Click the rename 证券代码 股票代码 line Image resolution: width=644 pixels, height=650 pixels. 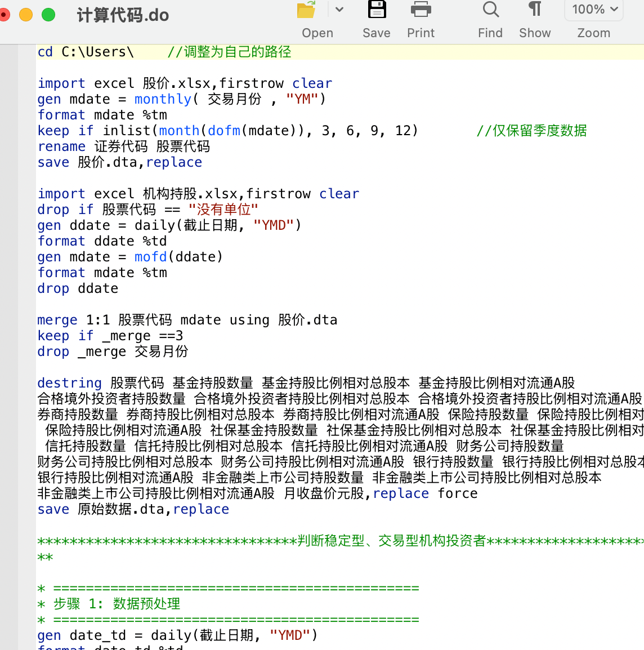tap(123, 146)
